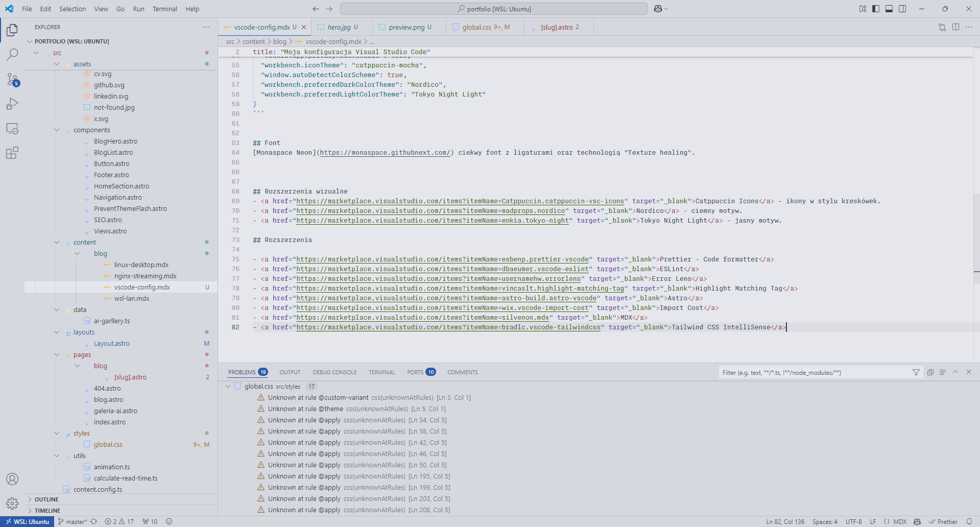
Task: Open Source Control view with 5 changes
Action: (12, 79)
